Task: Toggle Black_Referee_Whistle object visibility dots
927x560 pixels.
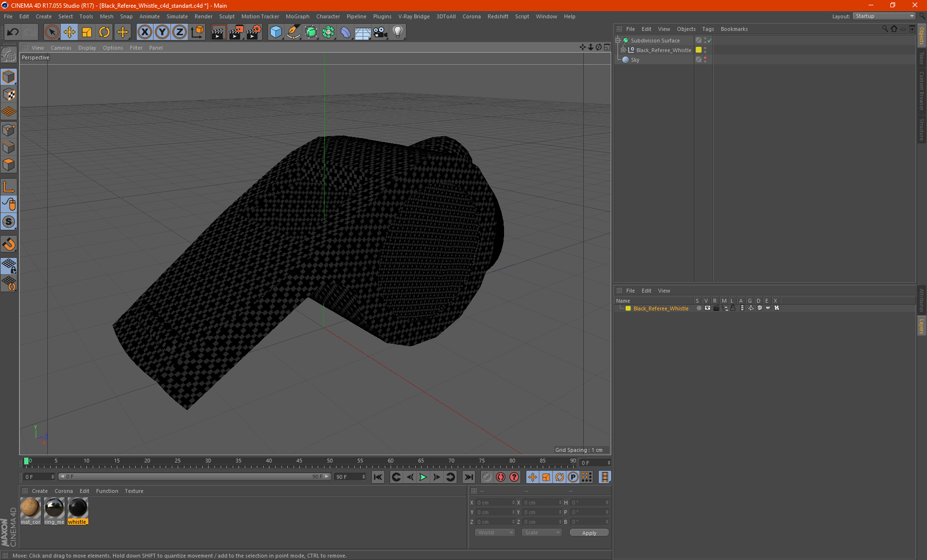Action: click(705, 50)
